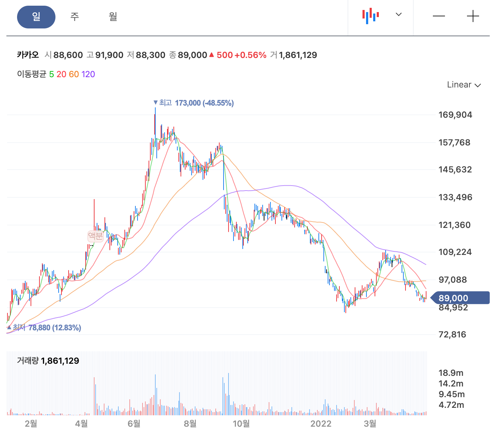This screenshot has height=448, width=494.
Task: Zoom out with the minus icon
Action: [439, 16]
